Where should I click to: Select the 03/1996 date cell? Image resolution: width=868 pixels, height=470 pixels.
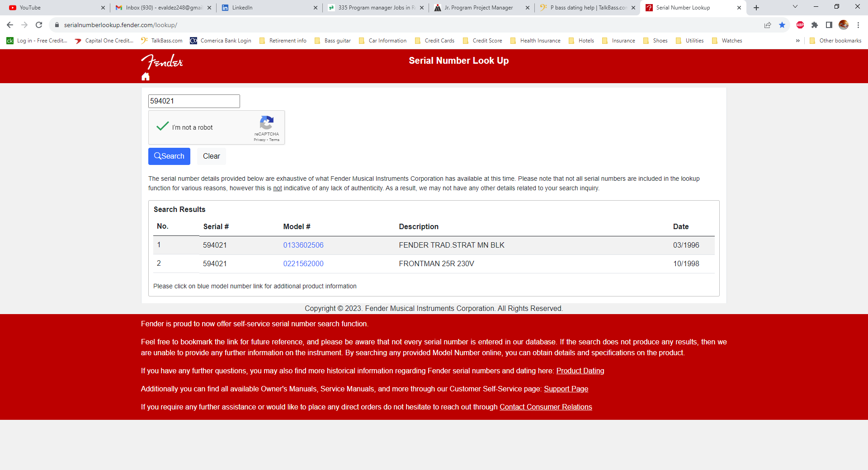coord(686,245)
